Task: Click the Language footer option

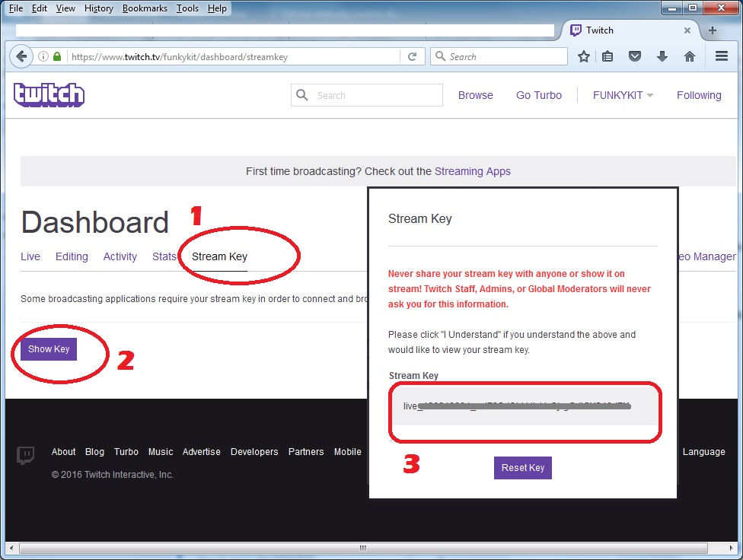Action: point(703,451)
